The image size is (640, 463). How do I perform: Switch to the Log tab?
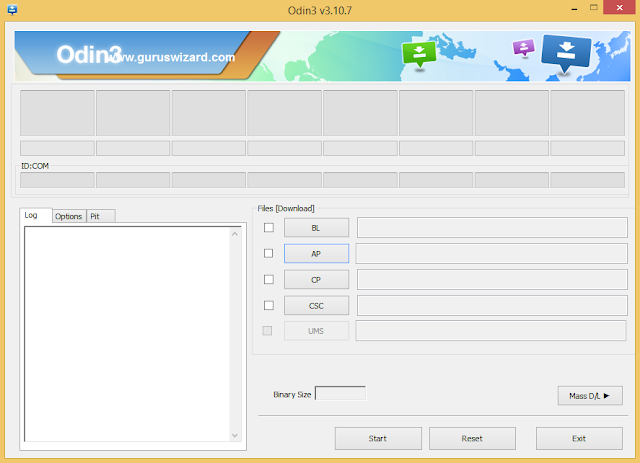(x=36, y=215)
